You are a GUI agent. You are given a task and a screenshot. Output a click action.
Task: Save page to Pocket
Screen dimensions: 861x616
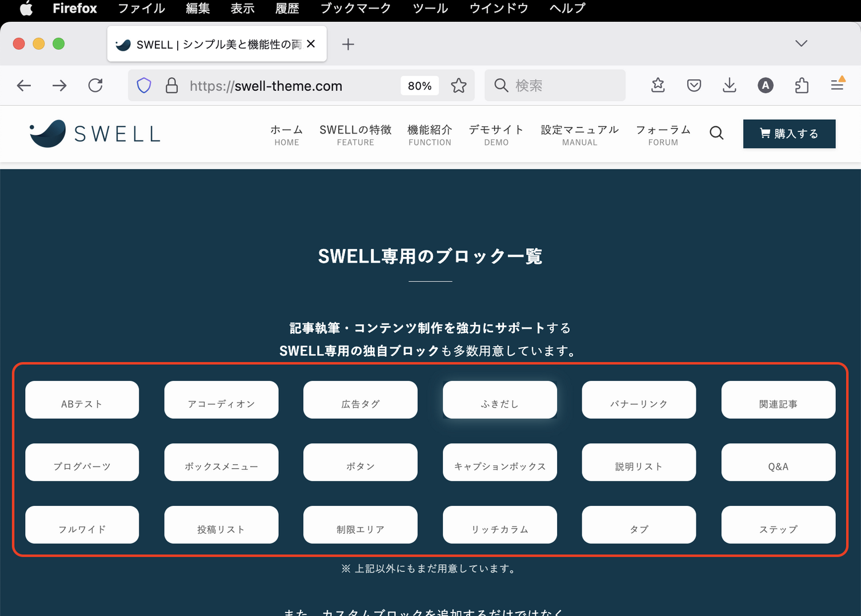tap(694, 86)
